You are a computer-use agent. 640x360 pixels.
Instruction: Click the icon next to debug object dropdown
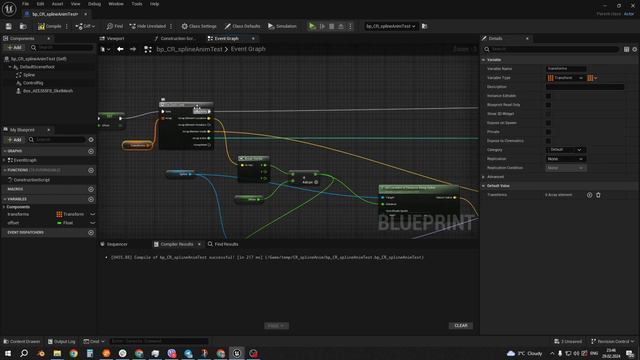424,26
